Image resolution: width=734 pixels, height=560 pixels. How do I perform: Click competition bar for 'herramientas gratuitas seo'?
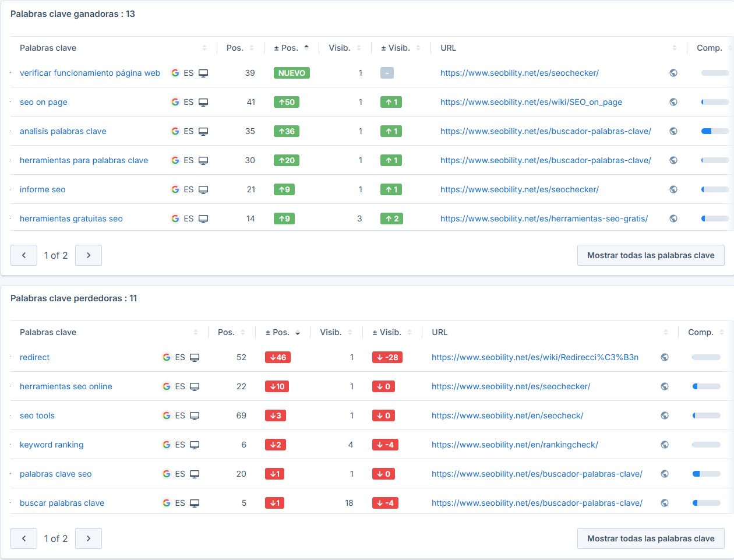click(715, 219)
